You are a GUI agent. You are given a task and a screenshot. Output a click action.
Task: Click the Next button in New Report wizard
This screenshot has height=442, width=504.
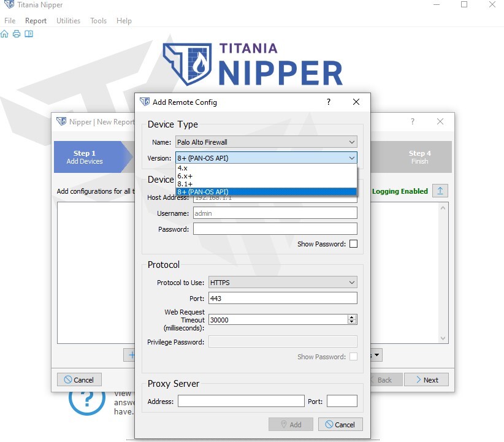[426, 379]
